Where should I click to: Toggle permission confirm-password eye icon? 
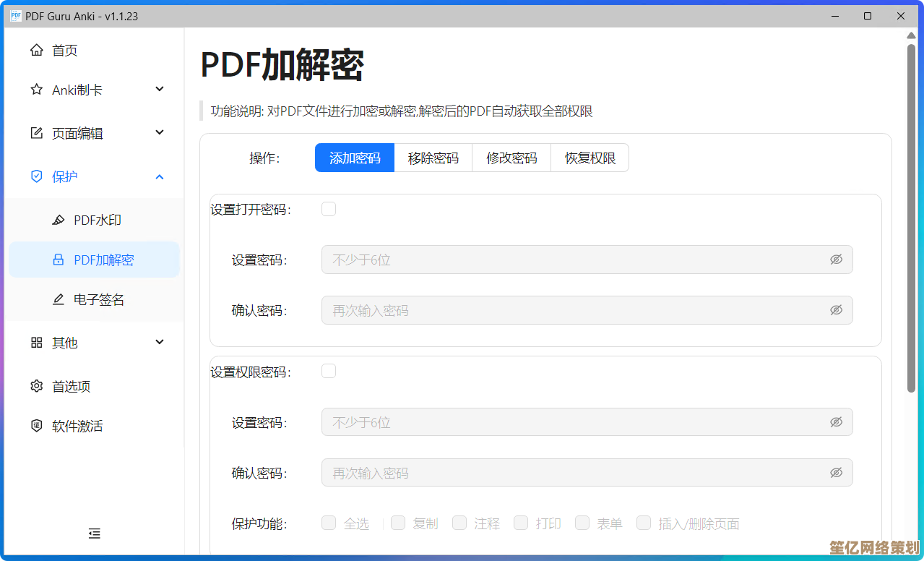(836, 472)
